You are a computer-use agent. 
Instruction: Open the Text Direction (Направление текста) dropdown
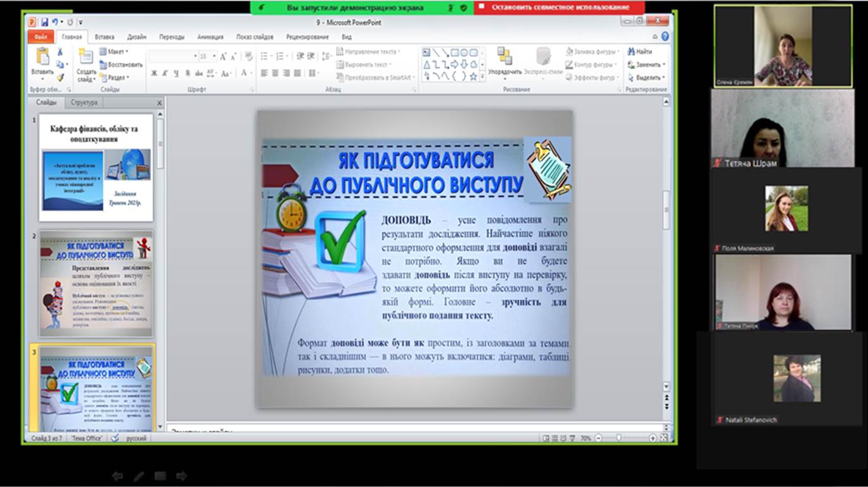tap(368, 52)
